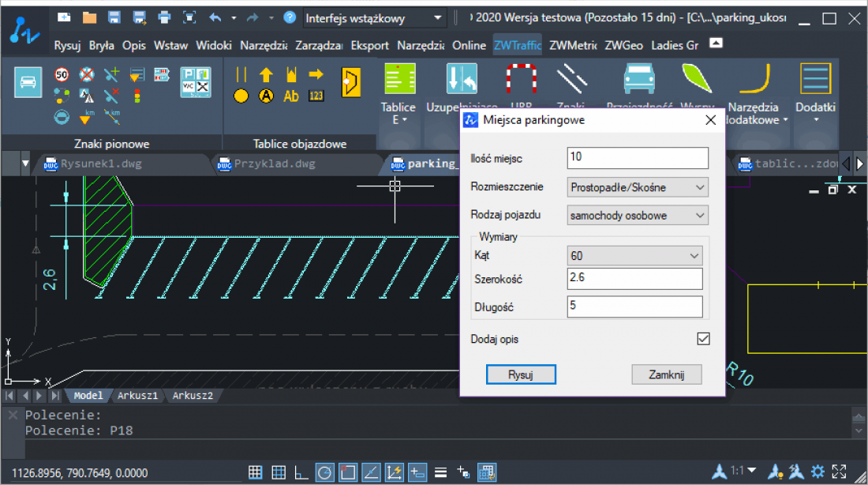Viewport: 868px width, 485px height.
Task: Click the speed limit 50 sign icon
Action: click(62, 74)
